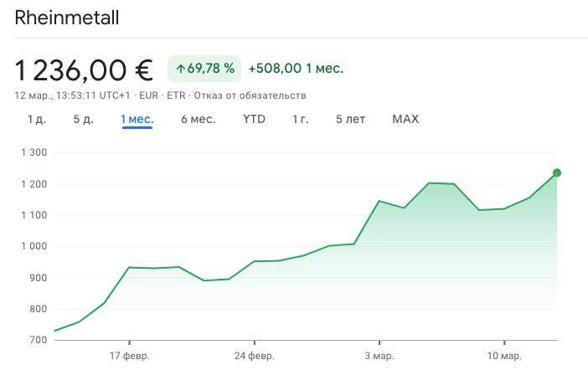Select the 5 лет range tab
Image resolution: width=588 pixels, height=370 pixels.
350,119
